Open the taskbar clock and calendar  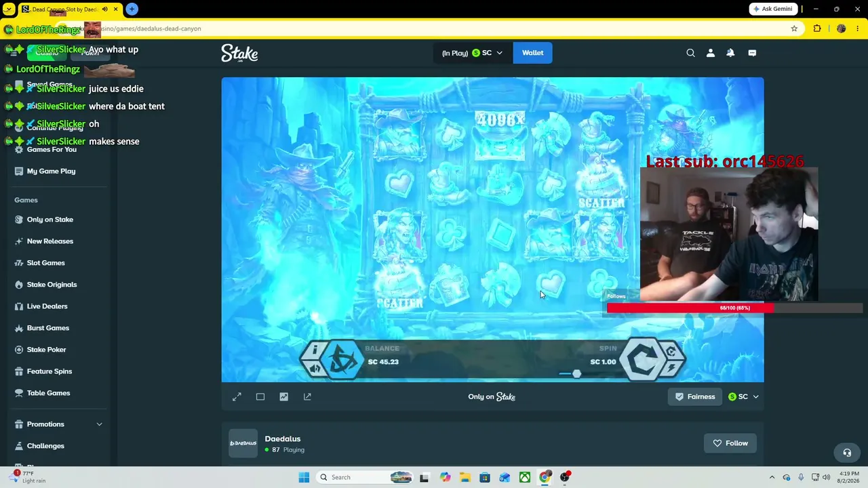(x=849, y=477)
